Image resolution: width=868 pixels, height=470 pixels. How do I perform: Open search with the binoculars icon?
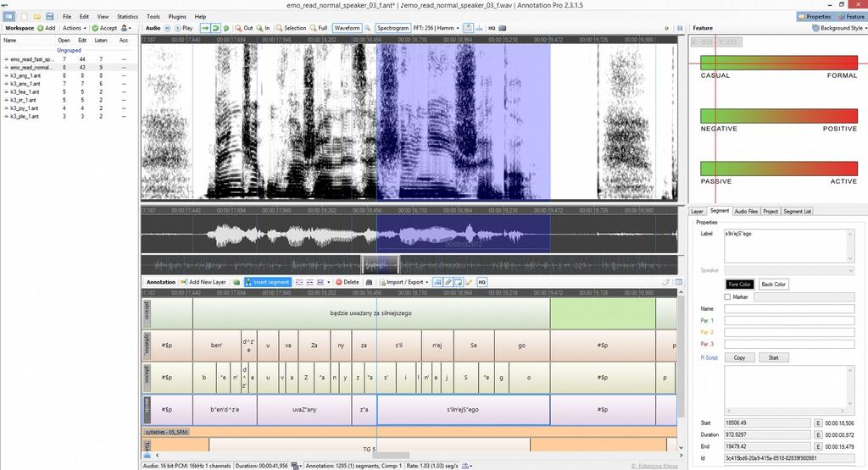(369, 282)
